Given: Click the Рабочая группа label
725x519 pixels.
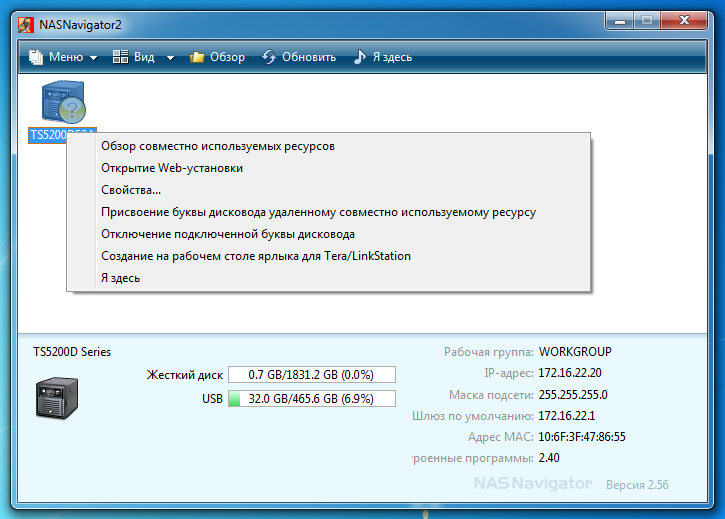Looking at the screenshot, I should (489, 352).
